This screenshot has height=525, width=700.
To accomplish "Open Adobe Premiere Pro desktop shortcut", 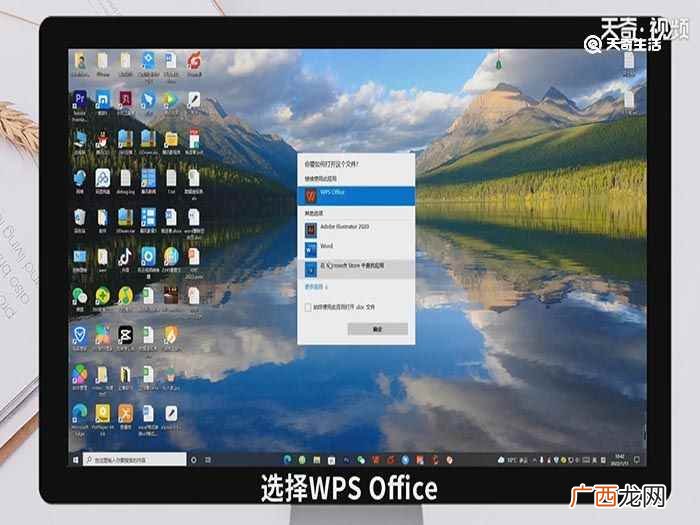I will [80, 104].
